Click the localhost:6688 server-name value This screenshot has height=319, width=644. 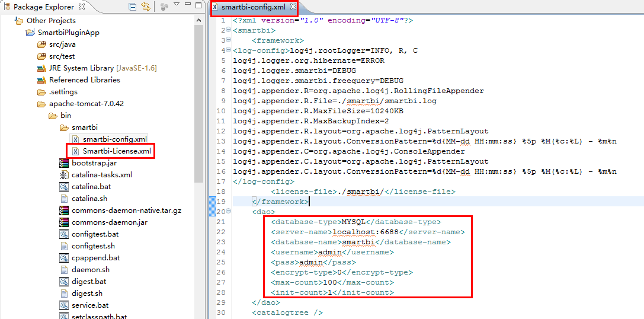coord(366,232)
